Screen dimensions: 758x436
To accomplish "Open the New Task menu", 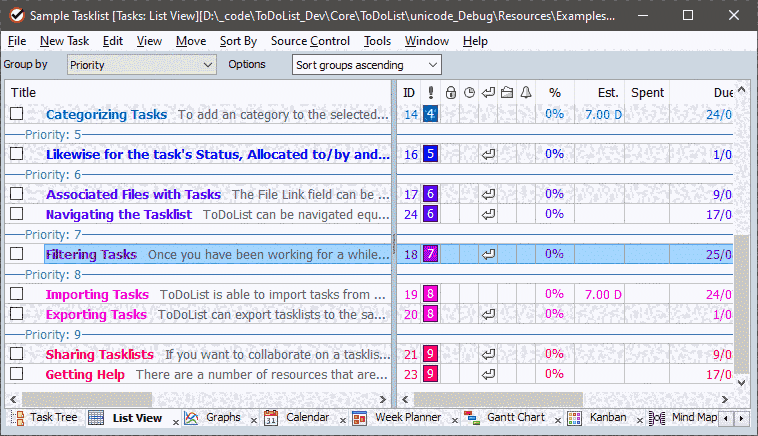I will 64,41.
